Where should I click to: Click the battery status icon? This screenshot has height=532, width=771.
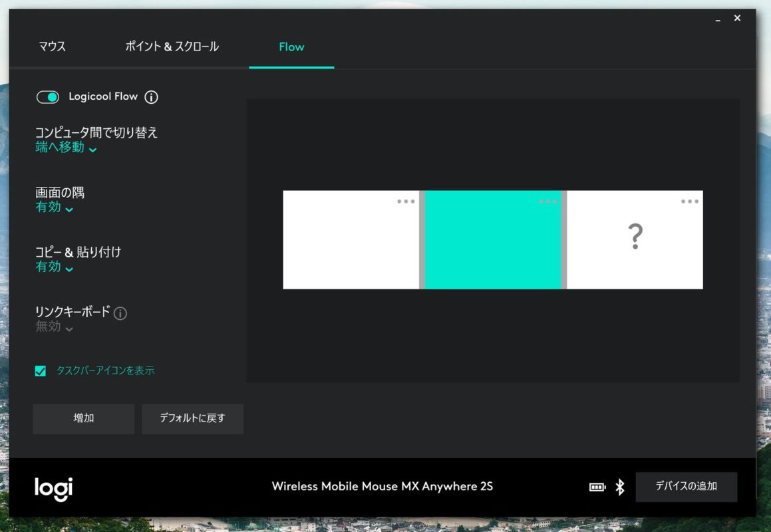(x=597, y=487)
